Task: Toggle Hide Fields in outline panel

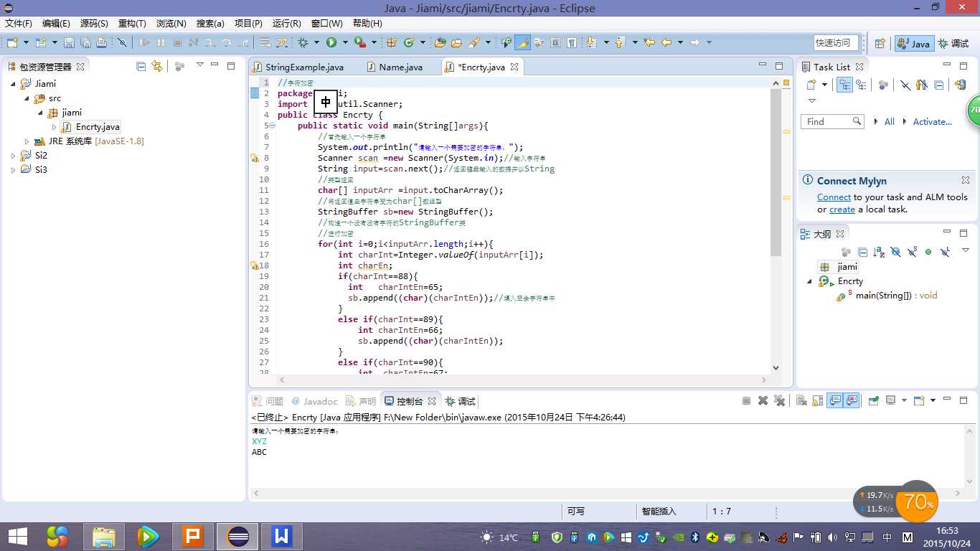Action: coord(895,252)
